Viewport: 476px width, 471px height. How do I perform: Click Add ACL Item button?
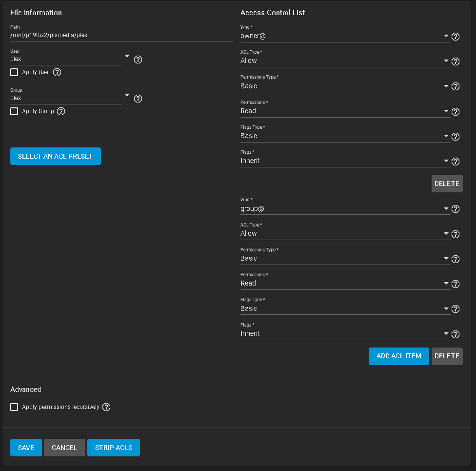pyautogui.click(x=398, y=356)
